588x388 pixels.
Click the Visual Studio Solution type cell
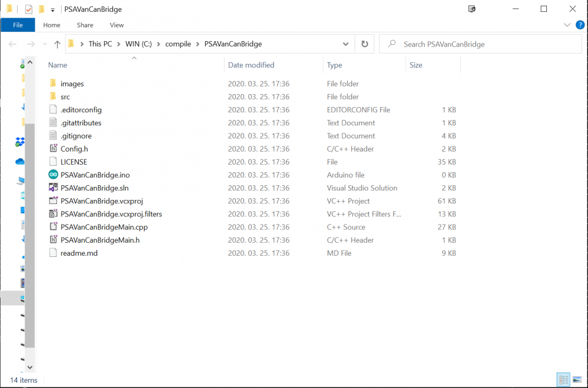(362, 188)
